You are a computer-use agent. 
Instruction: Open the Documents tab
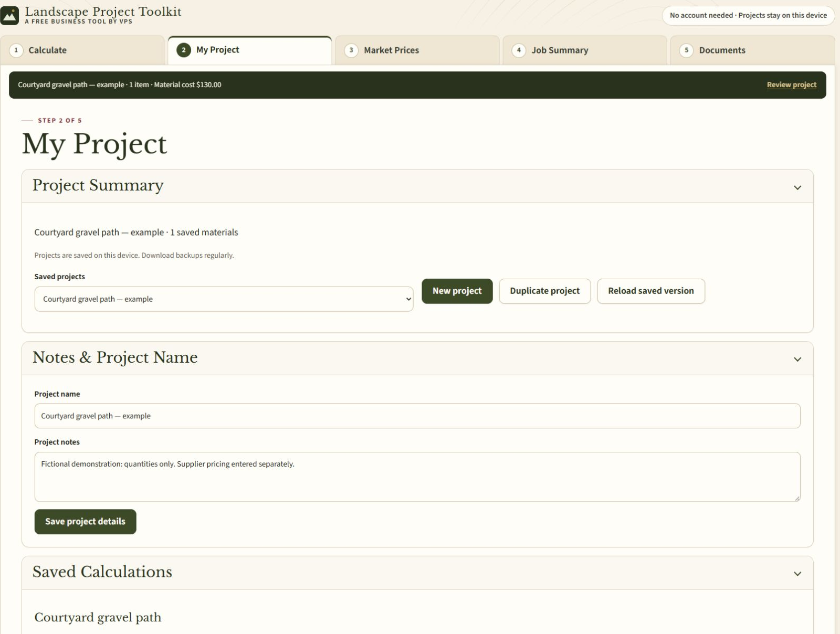pyautogui.click(x=752, y=50)
